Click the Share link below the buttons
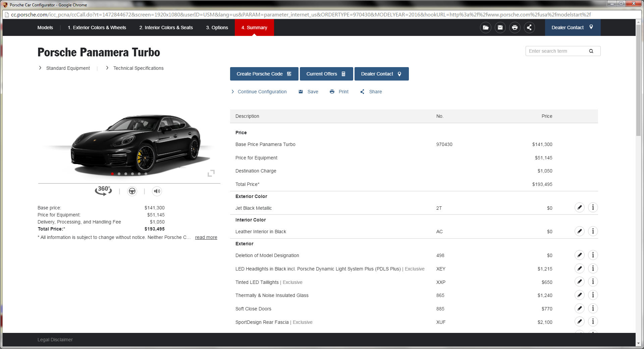The width and height of the screenshot is (644, 349). [x=371, y=92]
